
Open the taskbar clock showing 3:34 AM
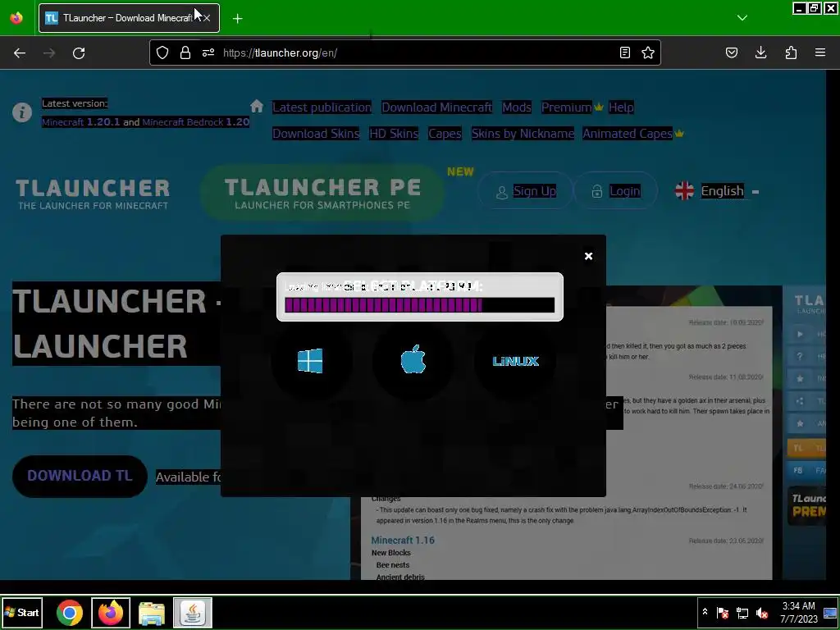799,612
